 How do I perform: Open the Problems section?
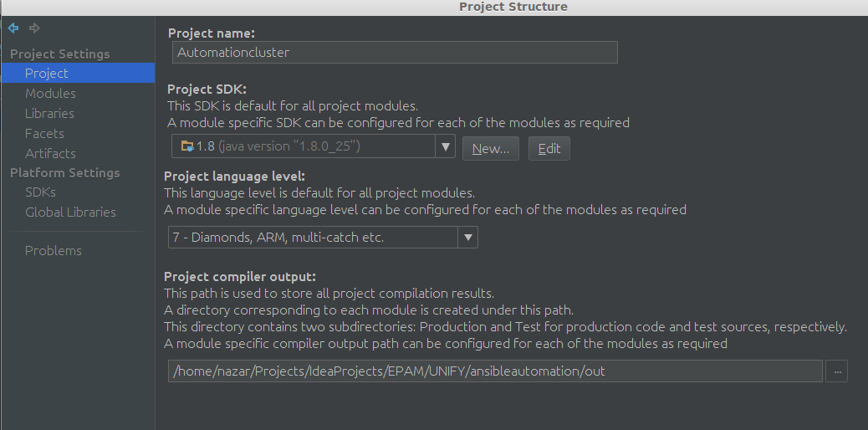[54, 250]
